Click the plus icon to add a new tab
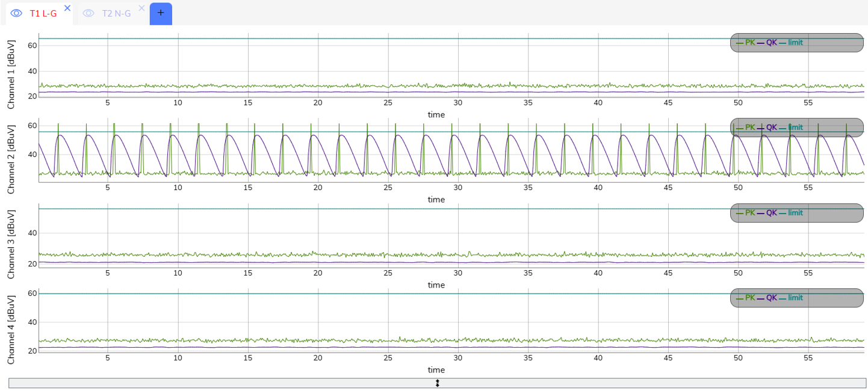 click(x=160, y=13)
